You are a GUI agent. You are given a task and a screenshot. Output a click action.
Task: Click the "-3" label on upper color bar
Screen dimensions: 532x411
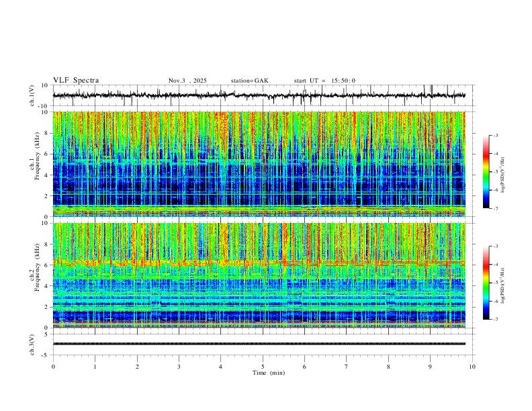tap(496, 136)
